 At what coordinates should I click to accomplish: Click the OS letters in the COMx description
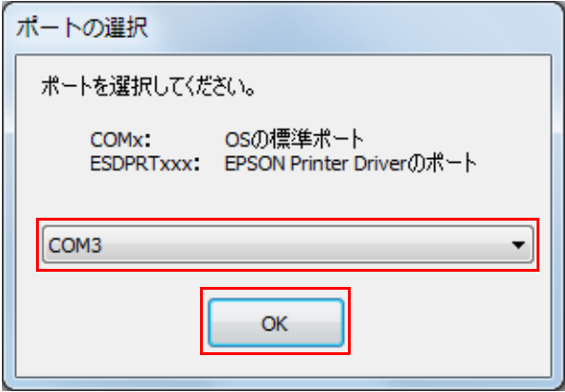(x=237, y=140)
